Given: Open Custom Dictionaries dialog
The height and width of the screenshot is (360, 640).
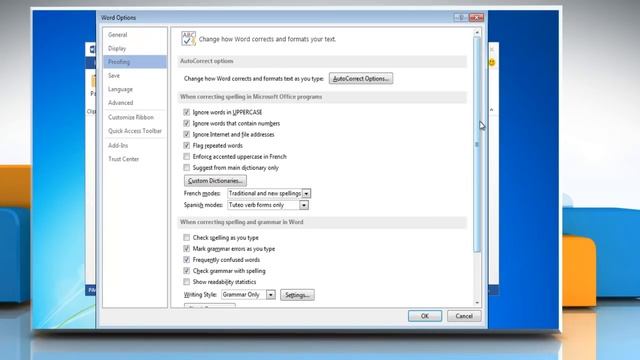Looking at the screenshot, I should [x=215, y=181].
